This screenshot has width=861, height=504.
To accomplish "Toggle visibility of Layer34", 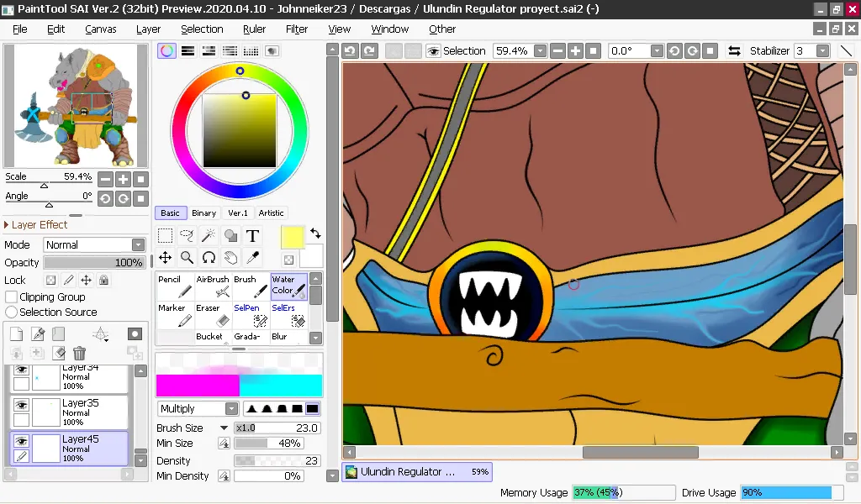I will (21, 370).
